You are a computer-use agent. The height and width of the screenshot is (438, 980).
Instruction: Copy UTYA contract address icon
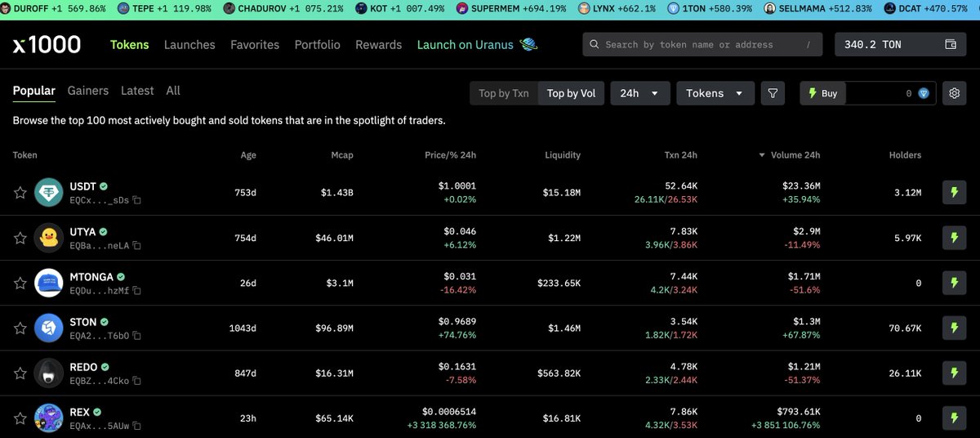[137, 245]
